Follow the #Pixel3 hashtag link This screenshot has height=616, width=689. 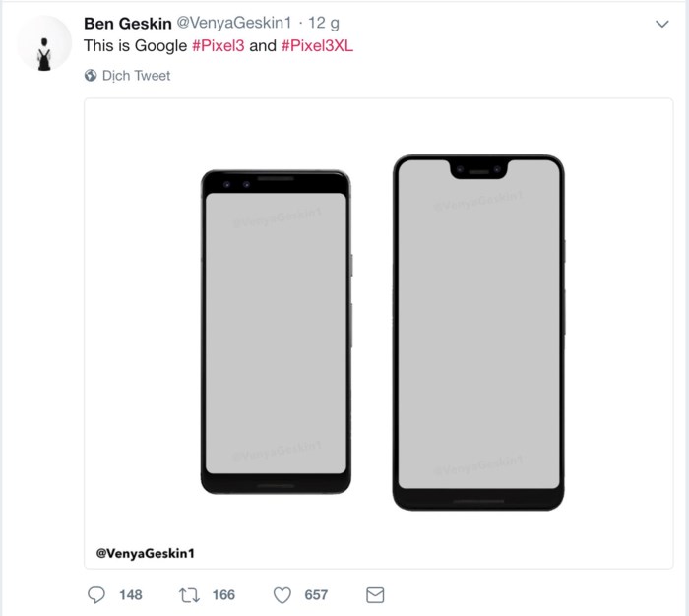[218, 45]
